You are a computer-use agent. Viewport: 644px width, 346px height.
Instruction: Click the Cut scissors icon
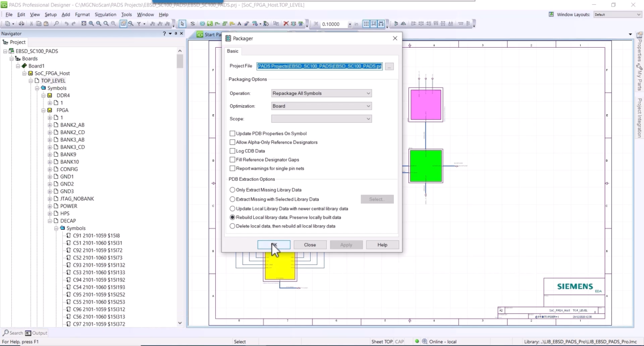pos(31,24)
